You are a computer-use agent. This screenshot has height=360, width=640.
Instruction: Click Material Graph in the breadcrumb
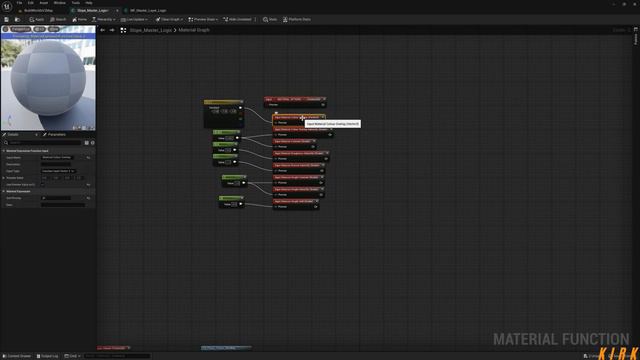coord(194,30)
